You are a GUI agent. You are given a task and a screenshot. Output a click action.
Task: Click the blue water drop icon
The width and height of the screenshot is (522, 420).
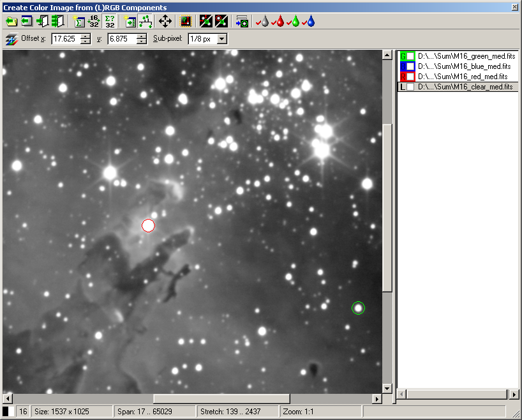[309, 21]
